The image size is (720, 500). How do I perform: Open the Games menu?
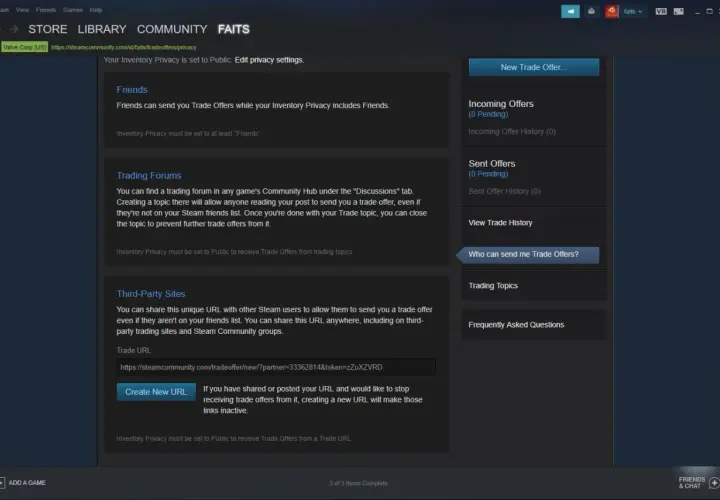[x=73, y=10]
